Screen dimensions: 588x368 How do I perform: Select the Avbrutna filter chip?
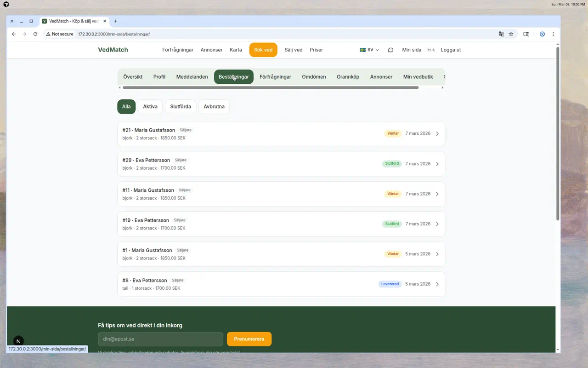tap(214, 107)
